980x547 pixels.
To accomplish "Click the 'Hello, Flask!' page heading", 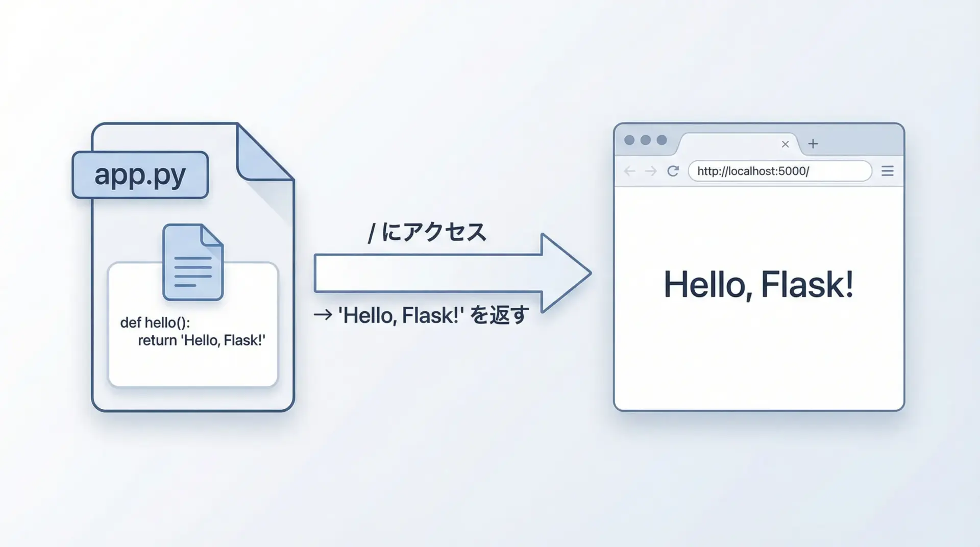I will pyautogui.click(x=758, y=284).
